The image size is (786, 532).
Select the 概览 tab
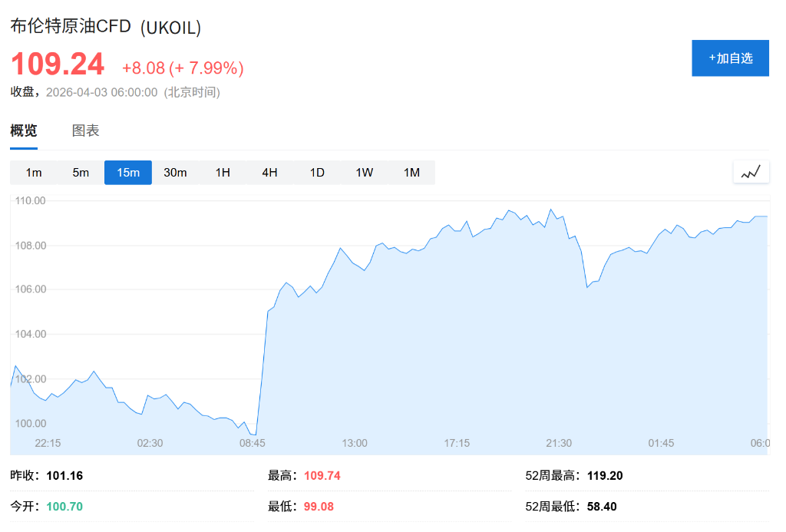pos(23,131)
